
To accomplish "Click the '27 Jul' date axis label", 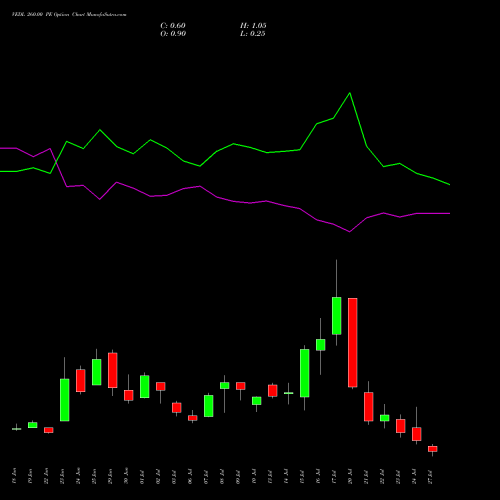I will click(430, 476).
